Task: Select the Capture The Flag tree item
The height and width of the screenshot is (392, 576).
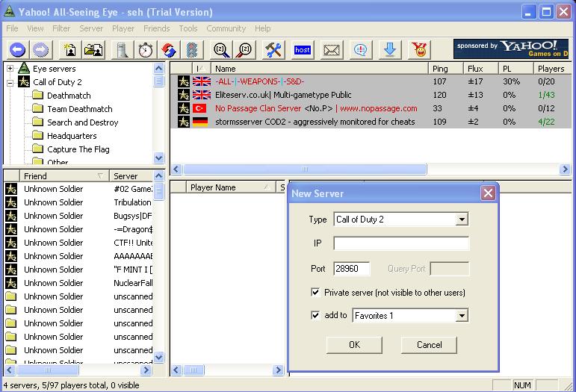Action: coord(78,149)
